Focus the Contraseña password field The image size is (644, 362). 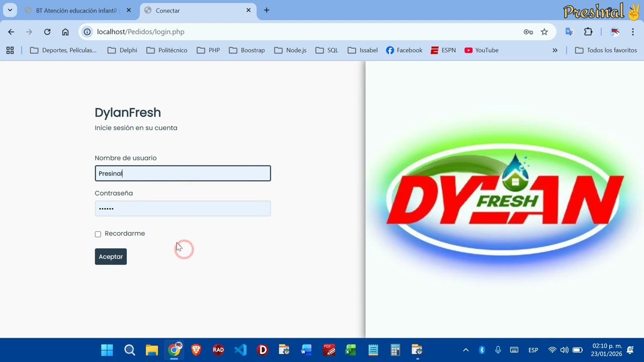coord(183,209)
